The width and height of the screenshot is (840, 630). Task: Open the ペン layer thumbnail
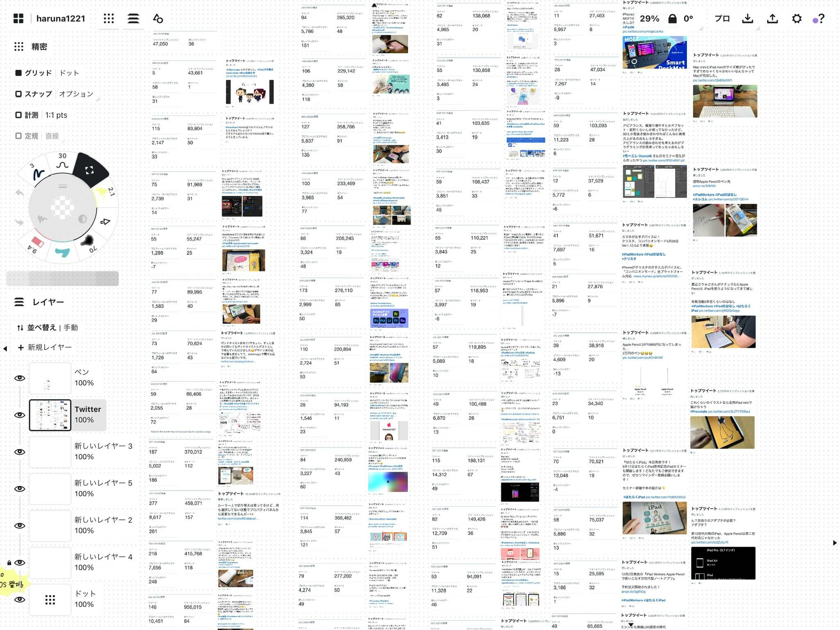click(x=50, y=378)
